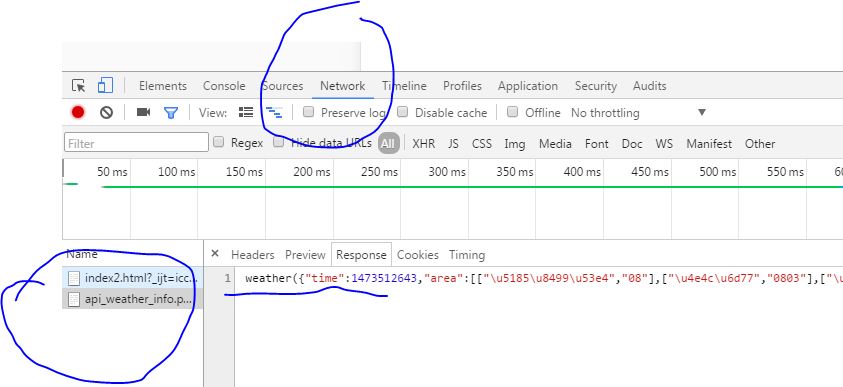
Task: Toggle capture screenshots camera icon
Action: click(x=143, y=112)
